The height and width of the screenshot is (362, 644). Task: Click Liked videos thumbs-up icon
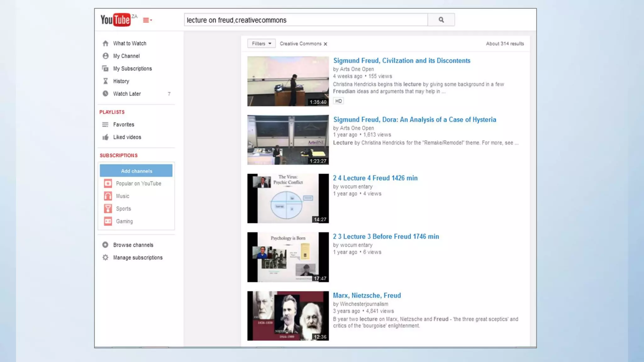106,137
